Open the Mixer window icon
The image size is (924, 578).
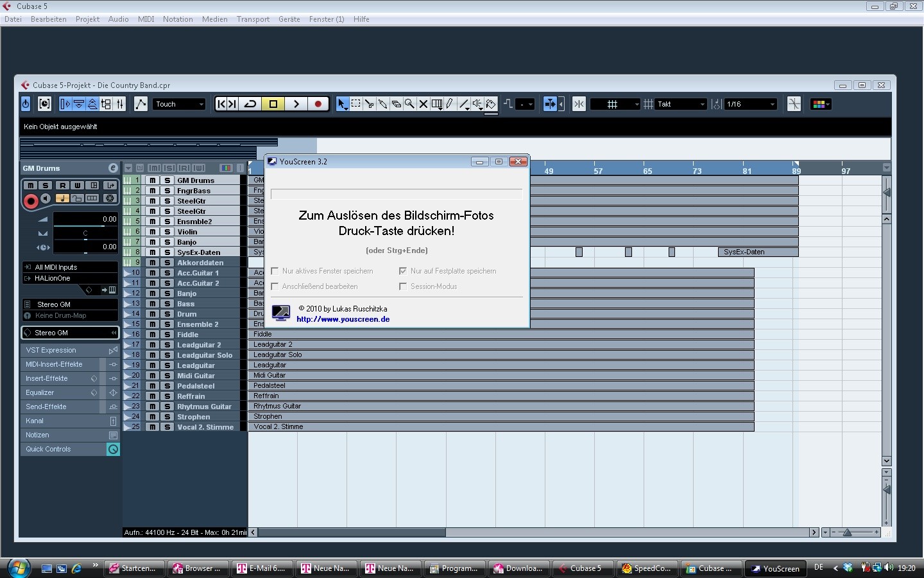119,104
